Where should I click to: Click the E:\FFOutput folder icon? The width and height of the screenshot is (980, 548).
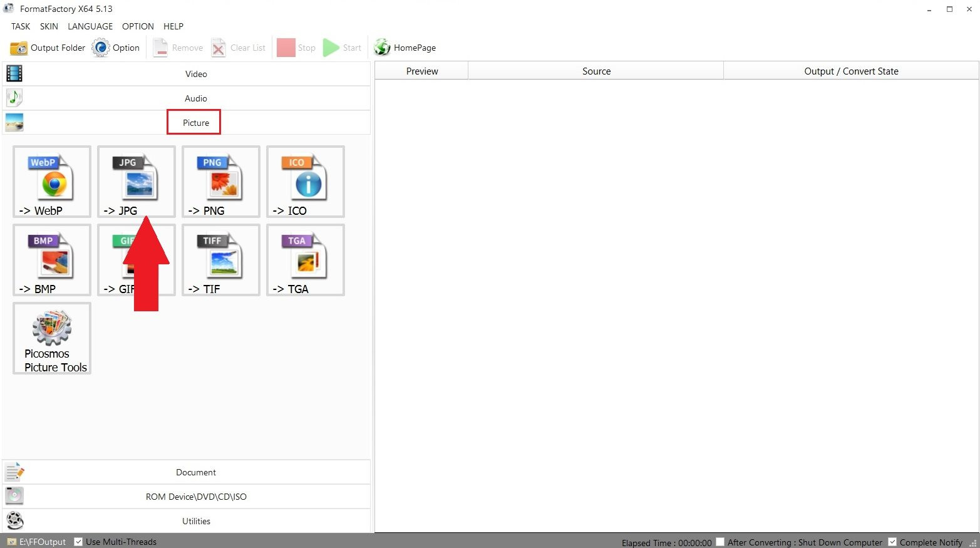coord(11,542)
